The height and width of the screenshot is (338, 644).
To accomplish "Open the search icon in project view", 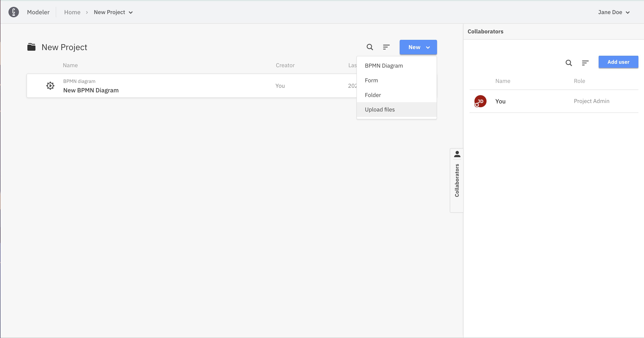I will pos(369,47).
